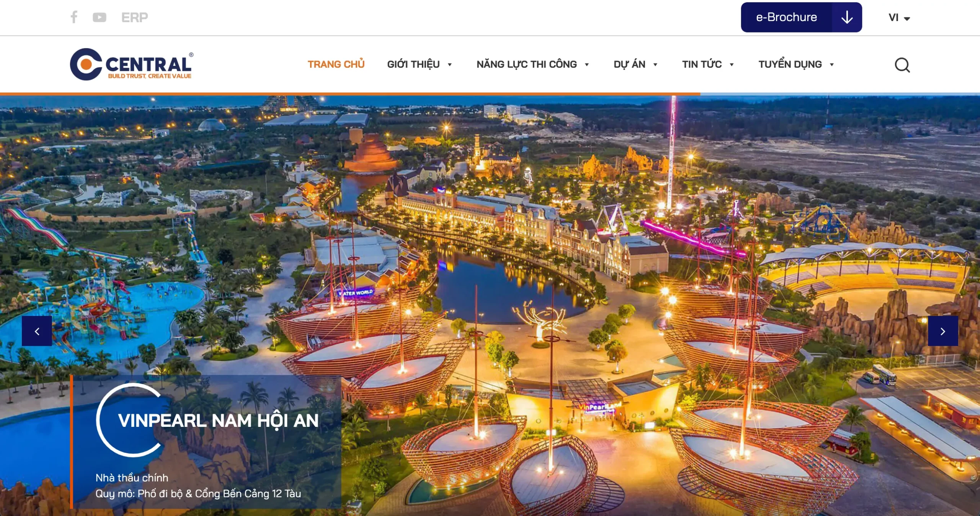Go to the previous slide arrow
Viewport: 980px width, 516px height.
coord(37,331)
